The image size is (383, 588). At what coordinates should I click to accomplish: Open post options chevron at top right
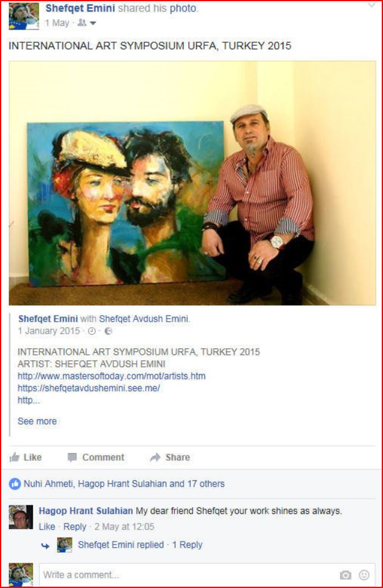pos(372,5)
